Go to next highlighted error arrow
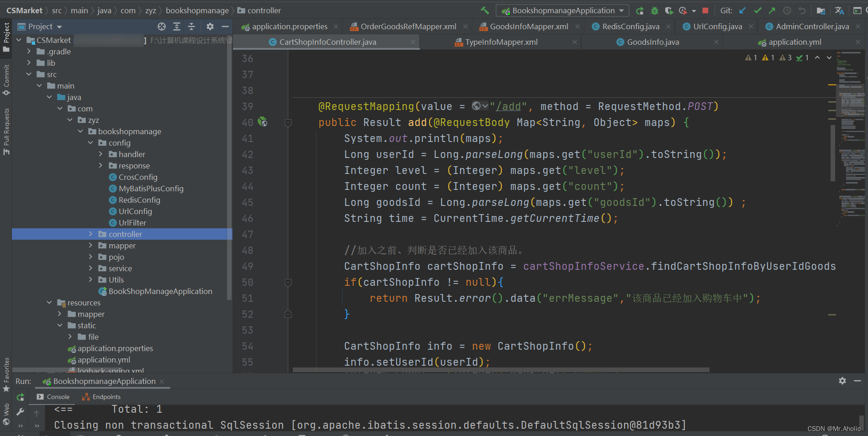Screen dimensions: 868x436 click(x=829, y=58)
